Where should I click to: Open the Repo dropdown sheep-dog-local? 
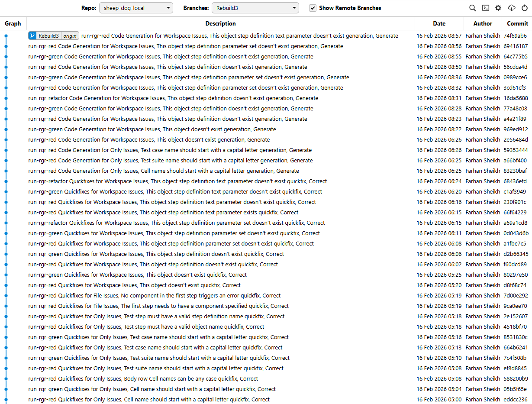pos(136,8)
